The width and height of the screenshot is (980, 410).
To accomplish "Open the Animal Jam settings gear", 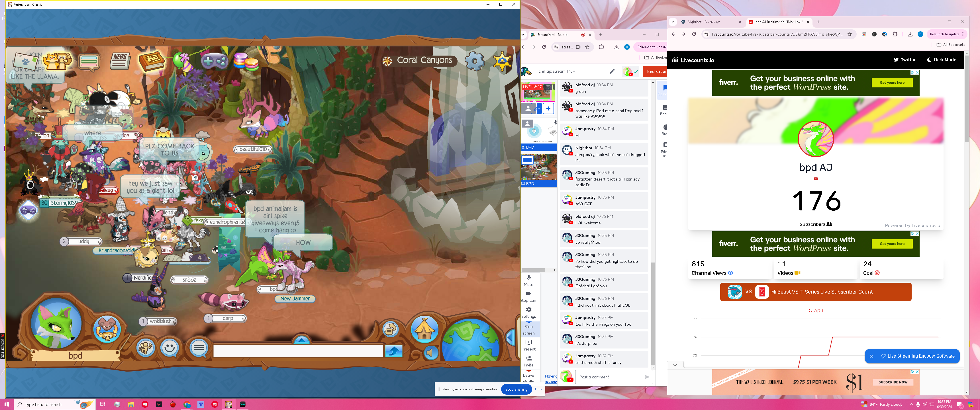I will pos(475,61).
